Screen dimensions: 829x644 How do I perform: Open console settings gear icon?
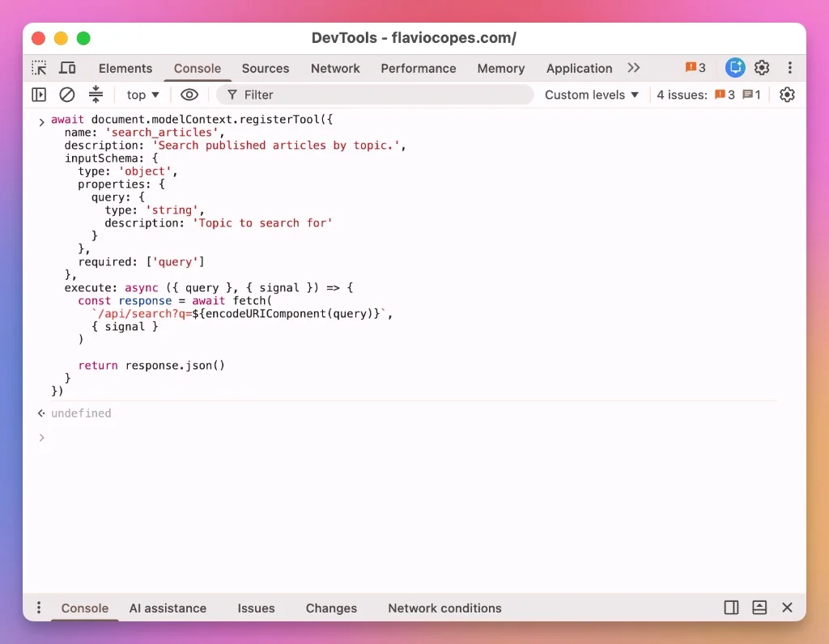point(787,95)
